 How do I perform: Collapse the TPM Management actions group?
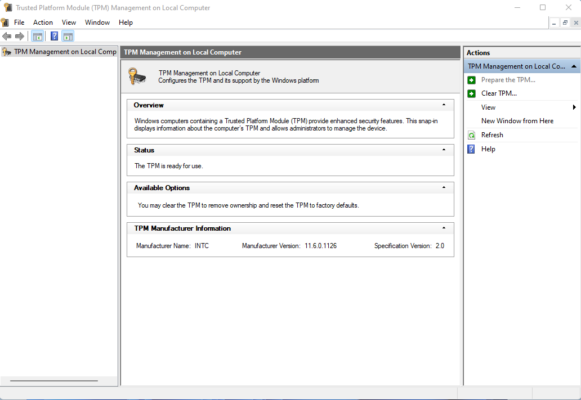tap(574, 66)
